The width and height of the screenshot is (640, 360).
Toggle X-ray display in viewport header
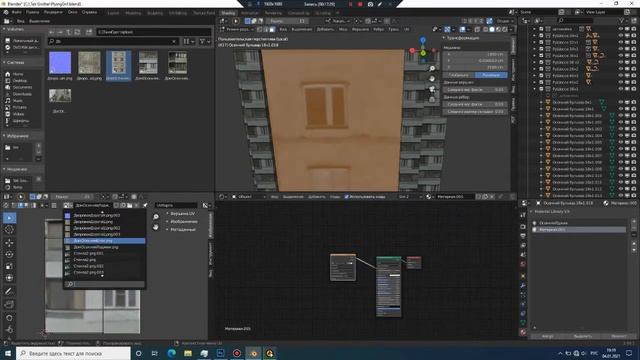point(477,29)
